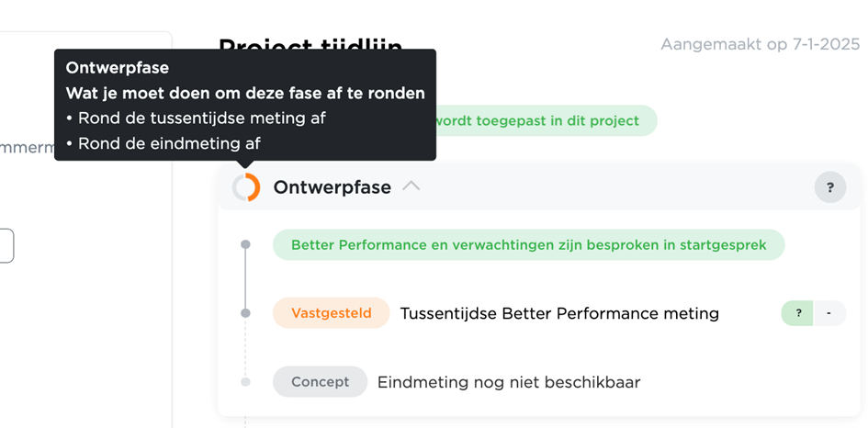Click the tooltip line 'Rond de tussentijdse meting af'
Viewport: 868px width, 428px height.
tap(196, 118)
